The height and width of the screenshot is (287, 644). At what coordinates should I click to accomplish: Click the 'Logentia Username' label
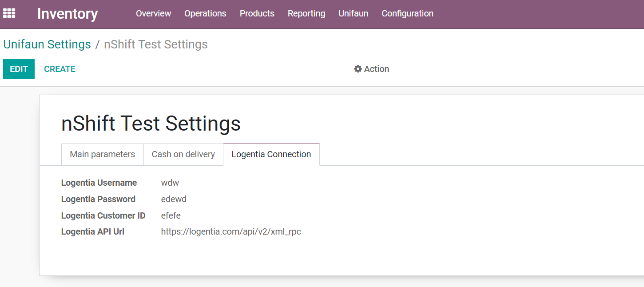tap(99, 183)
